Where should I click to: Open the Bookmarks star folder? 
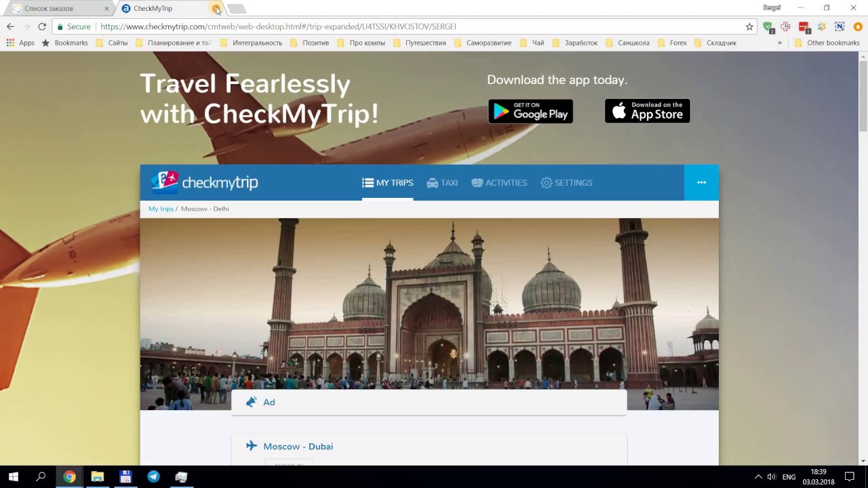point(65,43)
